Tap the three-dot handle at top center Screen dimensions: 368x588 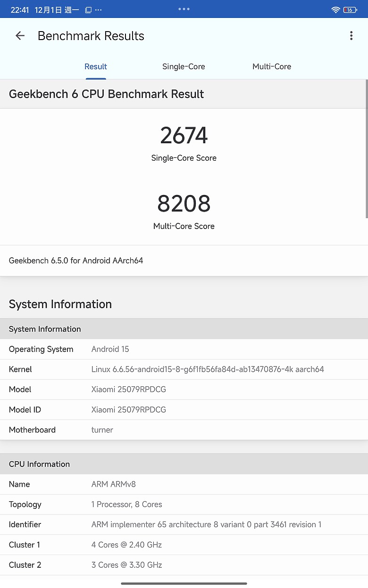[184, 9]
